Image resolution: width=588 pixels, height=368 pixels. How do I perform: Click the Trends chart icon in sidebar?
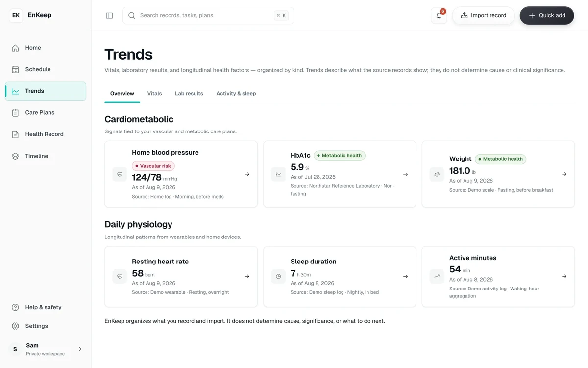tap(15, 91)
